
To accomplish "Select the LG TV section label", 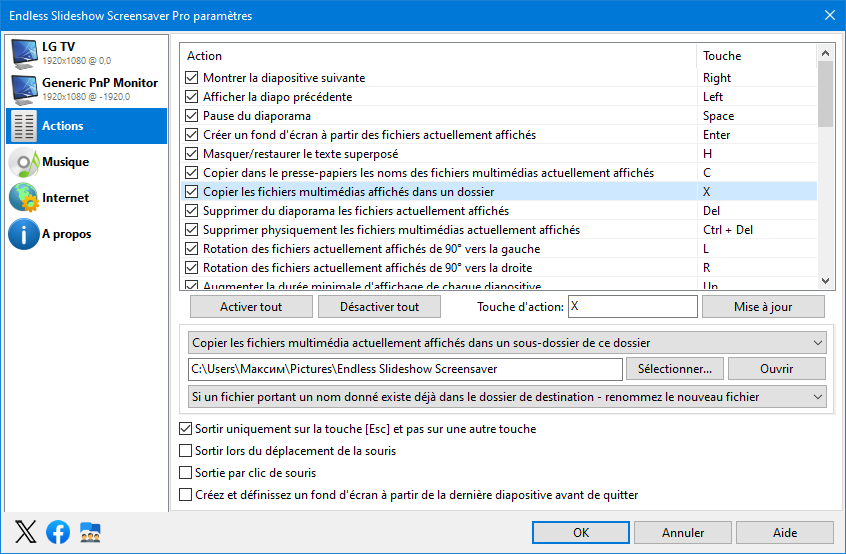I will pos(58,47).
